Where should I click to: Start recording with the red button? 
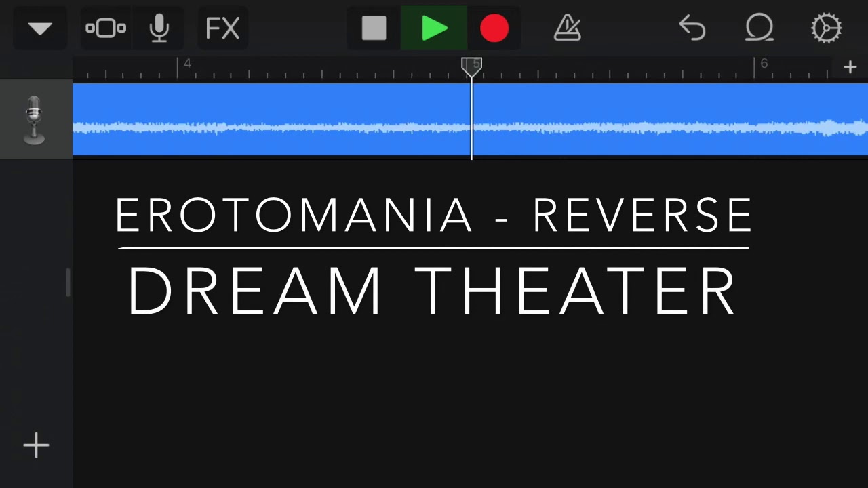[494, 28]
